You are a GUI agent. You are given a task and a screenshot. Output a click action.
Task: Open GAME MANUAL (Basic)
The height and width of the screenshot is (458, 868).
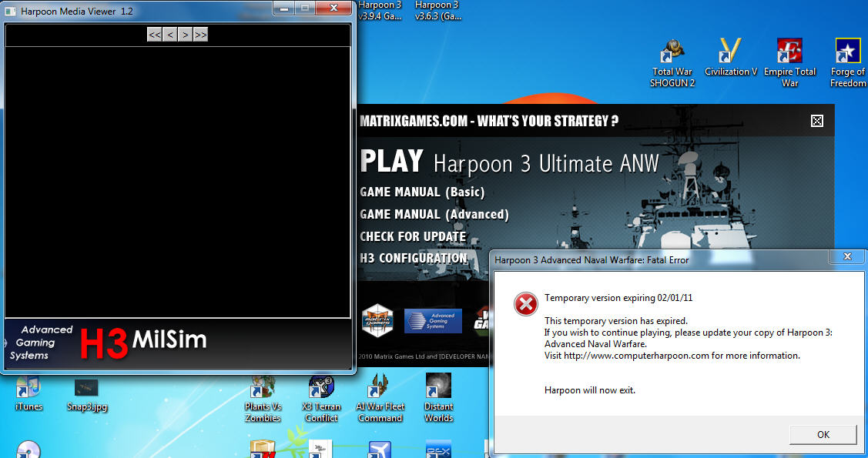click(x=422, y=192)
